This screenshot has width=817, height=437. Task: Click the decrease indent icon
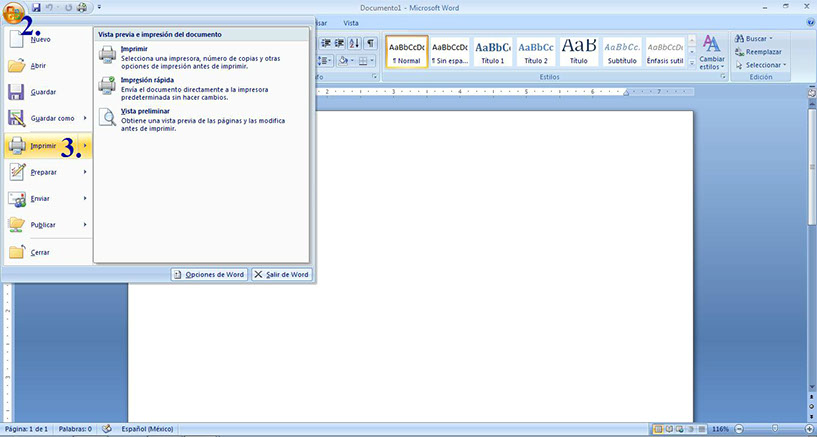[x=326, y=43]
